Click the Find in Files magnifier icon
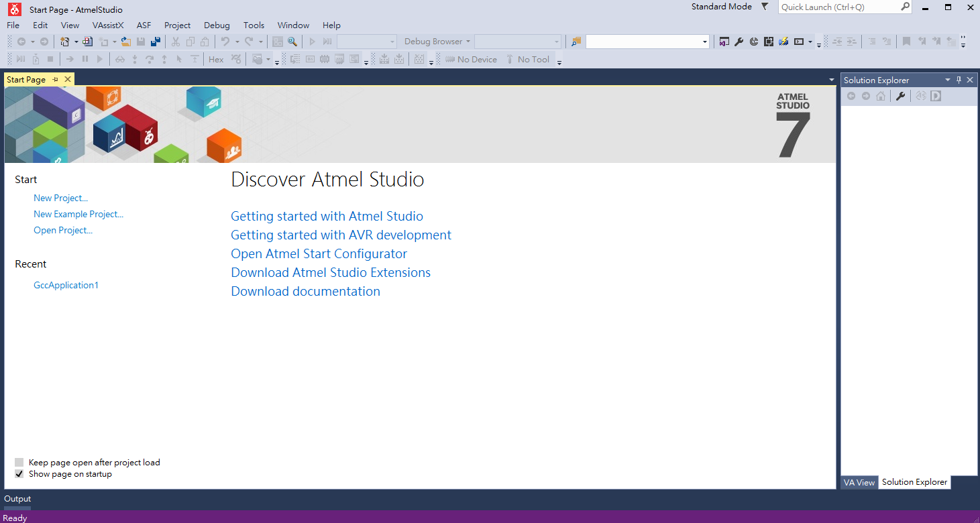980x523 pixels. tap(292, 42)
